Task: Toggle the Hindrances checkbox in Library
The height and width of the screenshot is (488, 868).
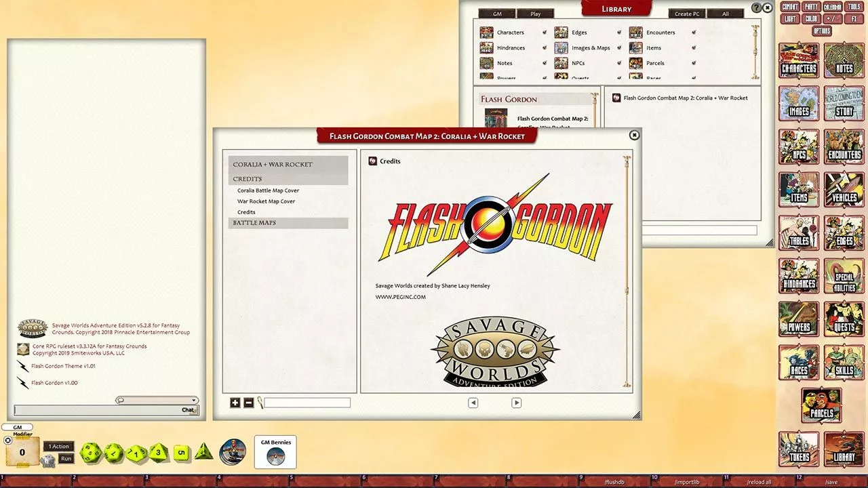Action: [x=545, y=48]
